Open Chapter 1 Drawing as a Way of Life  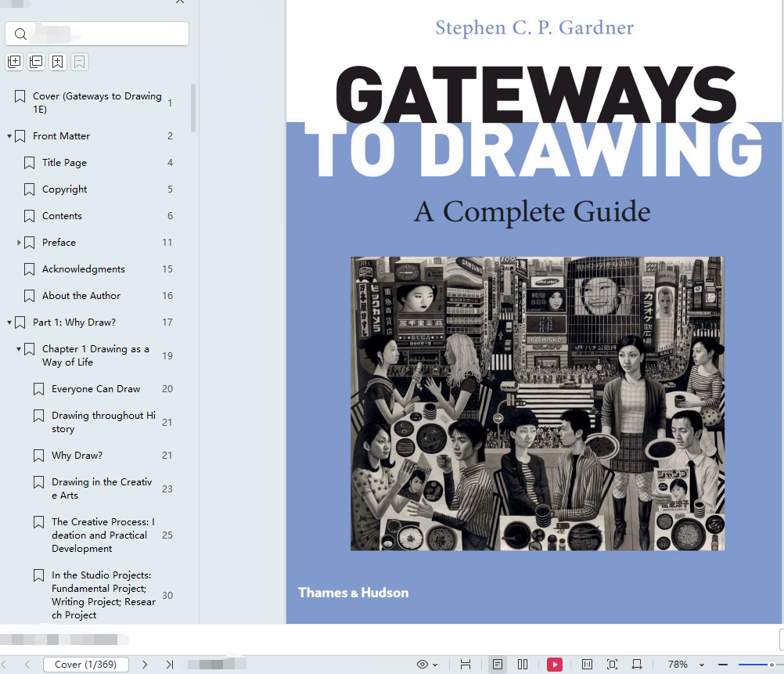click(95, 355)
